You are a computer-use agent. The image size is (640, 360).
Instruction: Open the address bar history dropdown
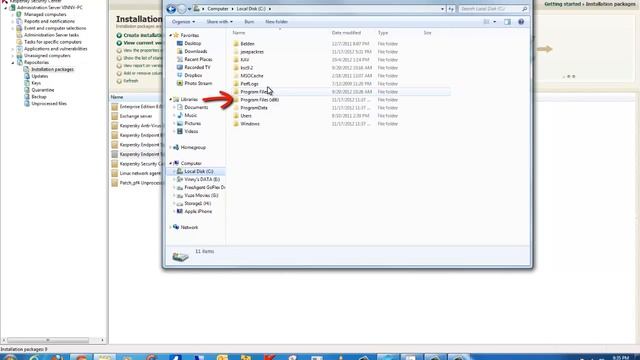tap(442, 9)
